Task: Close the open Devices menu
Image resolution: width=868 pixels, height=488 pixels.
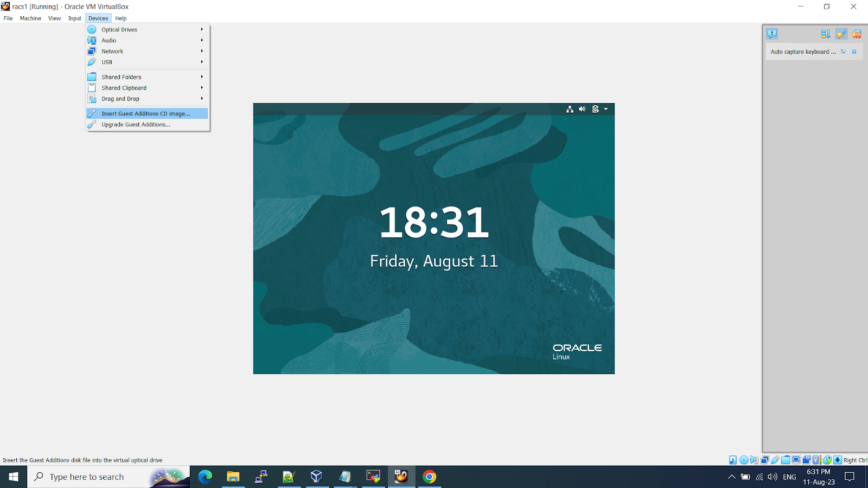Action: [98, 18]
